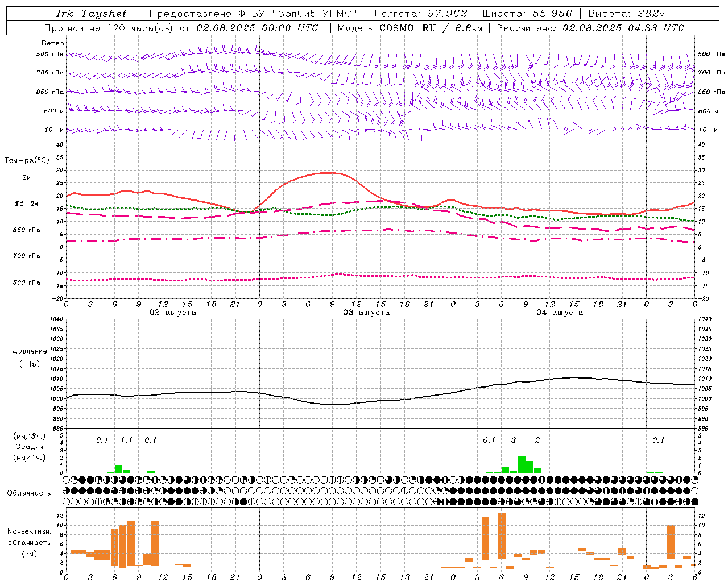
Task: Select forecast start text 02.08.2025 00:00 UTC
Action: (257, 28)
